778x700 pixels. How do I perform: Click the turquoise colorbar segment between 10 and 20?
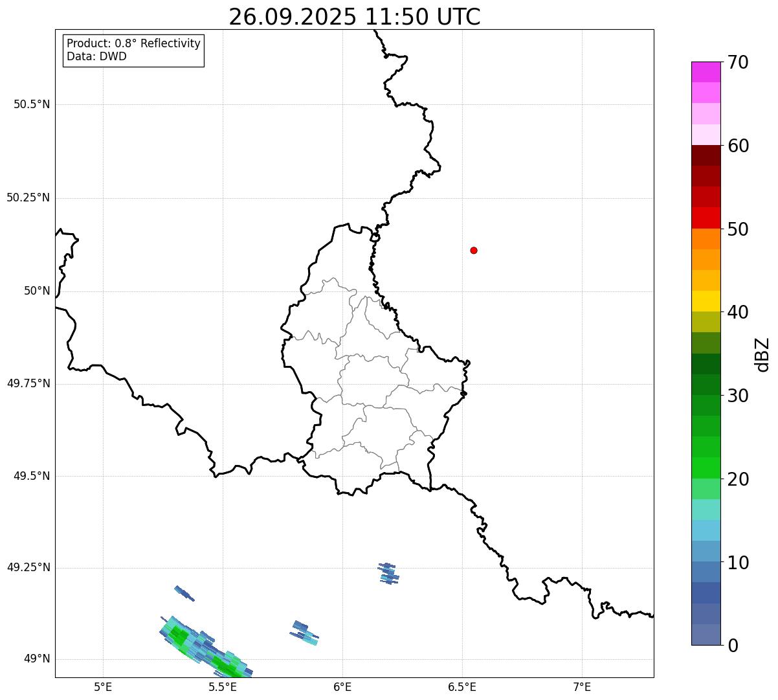(706, 510)
